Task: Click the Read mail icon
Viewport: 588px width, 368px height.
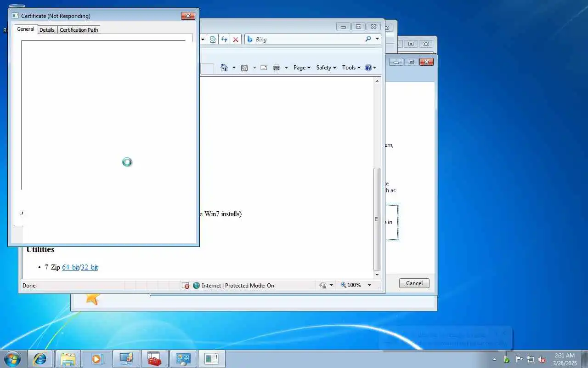Action: click(264, 68)
